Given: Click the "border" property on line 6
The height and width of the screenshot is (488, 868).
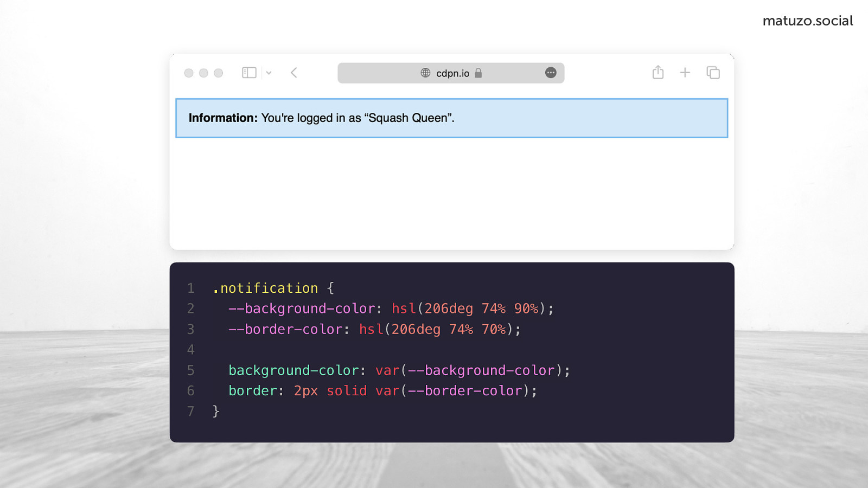Looking at the screenshot, I should [253, 391].
